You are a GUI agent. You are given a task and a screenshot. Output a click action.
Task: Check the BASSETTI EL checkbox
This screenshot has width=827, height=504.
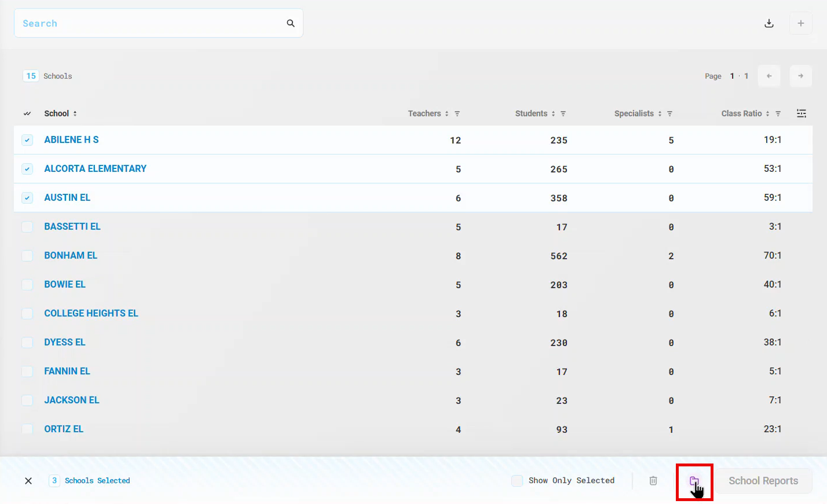27,227
